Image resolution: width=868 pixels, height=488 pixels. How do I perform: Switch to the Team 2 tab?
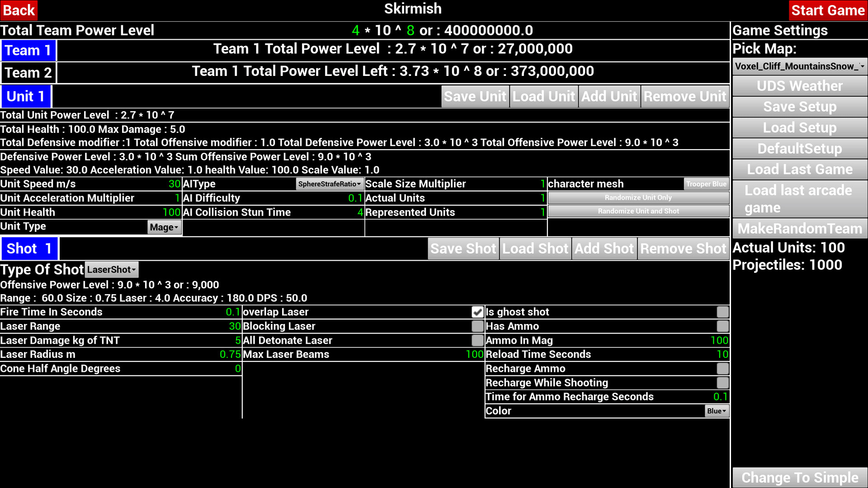(x=28, y=73)
